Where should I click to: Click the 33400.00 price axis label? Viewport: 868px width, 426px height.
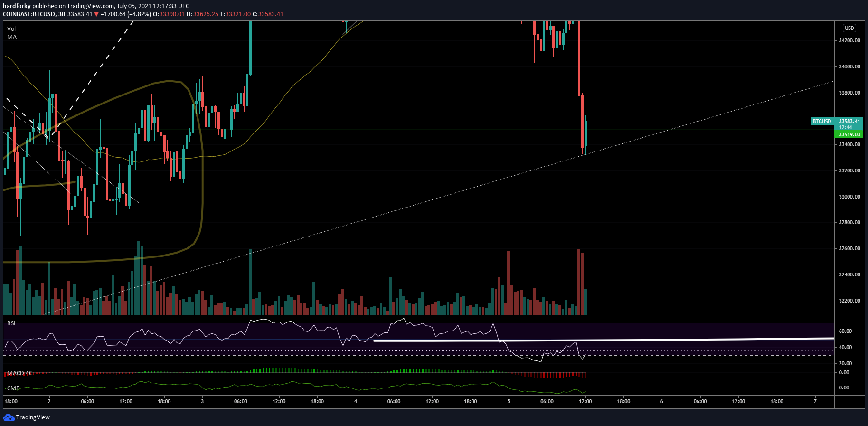[x=849, y=144]
